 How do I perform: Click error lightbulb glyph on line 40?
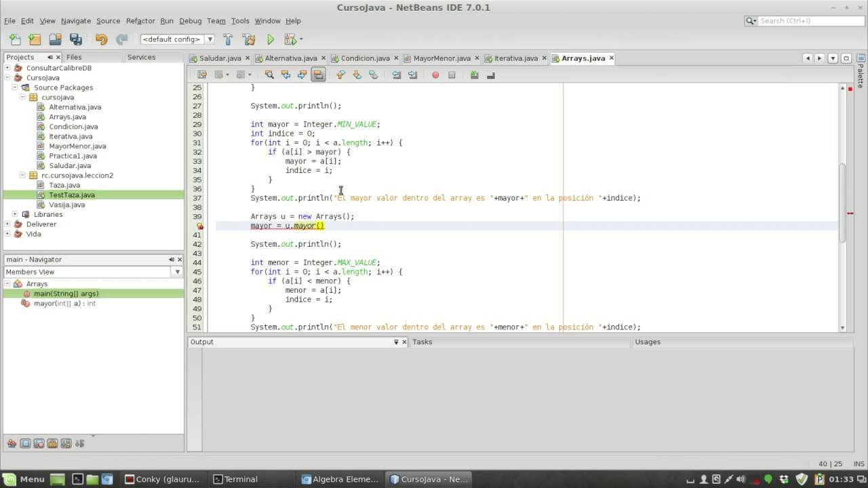(x=199, y=226)
